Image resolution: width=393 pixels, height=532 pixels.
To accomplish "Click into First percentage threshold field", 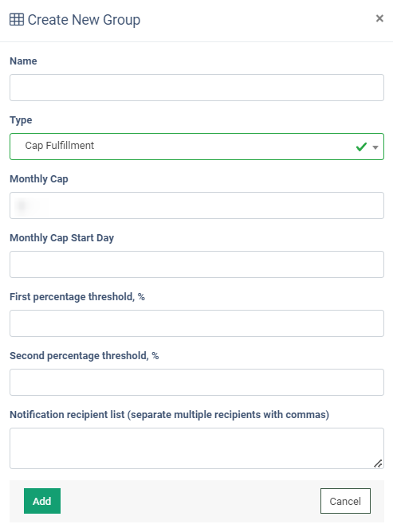I will [x=197, y=323].
